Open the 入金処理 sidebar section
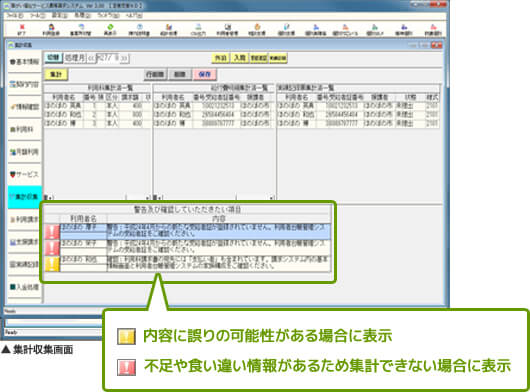Screen dimensions: 530x392 [x=24, y=287]
